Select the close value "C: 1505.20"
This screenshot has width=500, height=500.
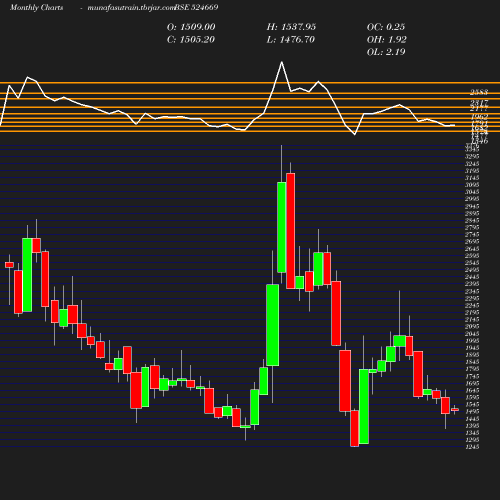click(191, 40)
